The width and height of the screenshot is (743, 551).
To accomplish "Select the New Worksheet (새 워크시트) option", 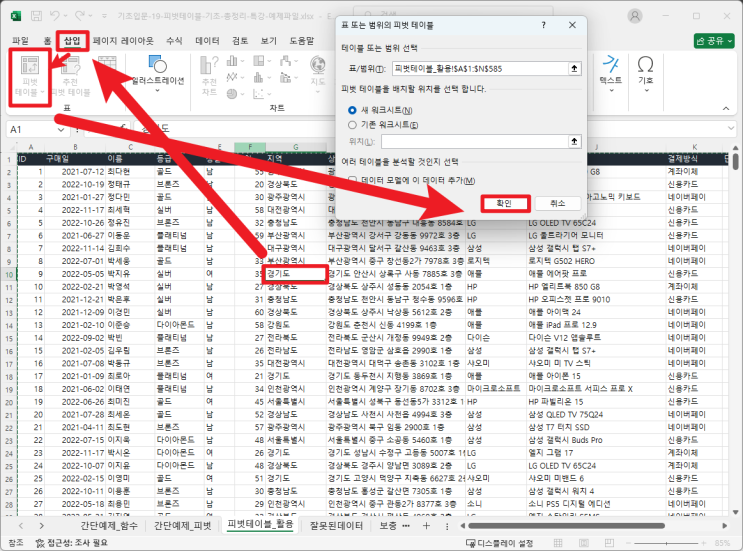I will (352, 110).
